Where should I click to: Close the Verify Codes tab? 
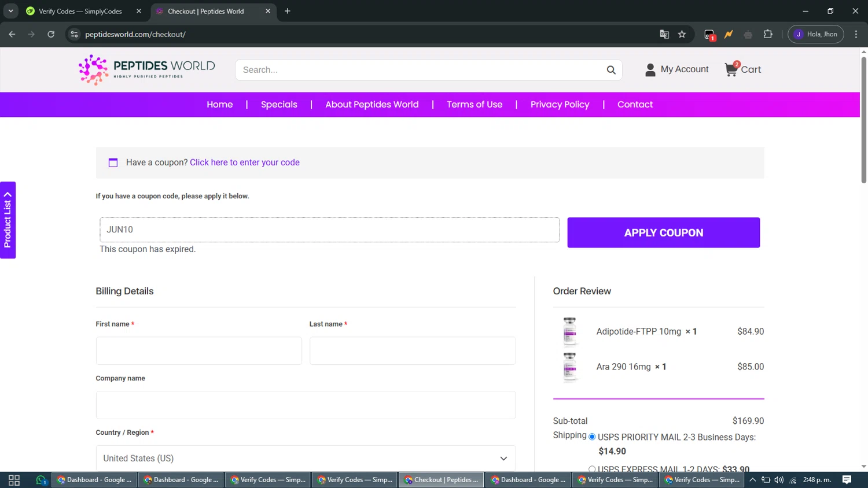point(139,11)
